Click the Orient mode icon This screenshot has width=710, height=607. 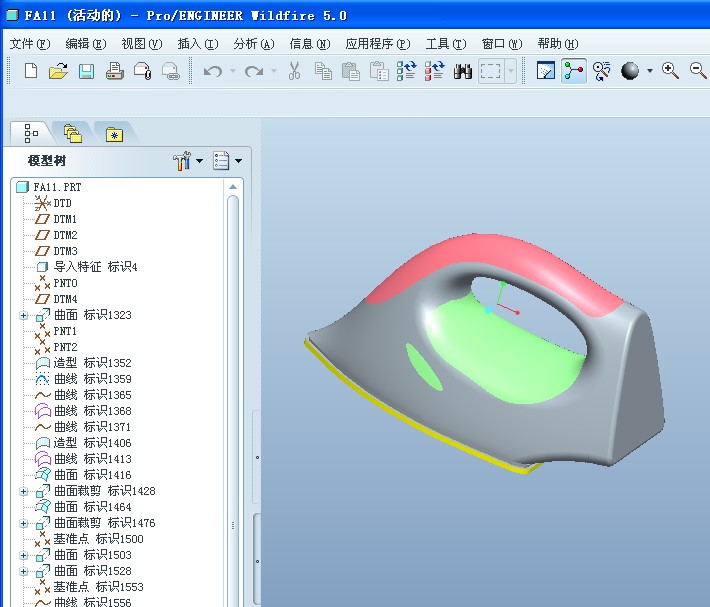pyautogui.click(x=602, y=71)
